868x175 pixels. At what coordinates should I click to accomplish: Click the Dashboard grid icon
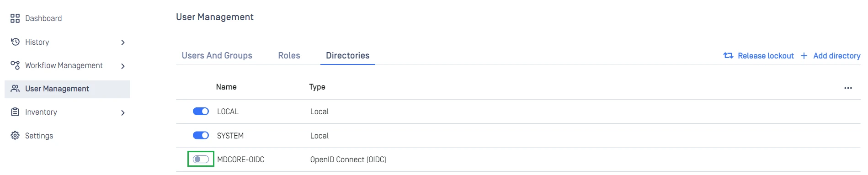point(15,18)
